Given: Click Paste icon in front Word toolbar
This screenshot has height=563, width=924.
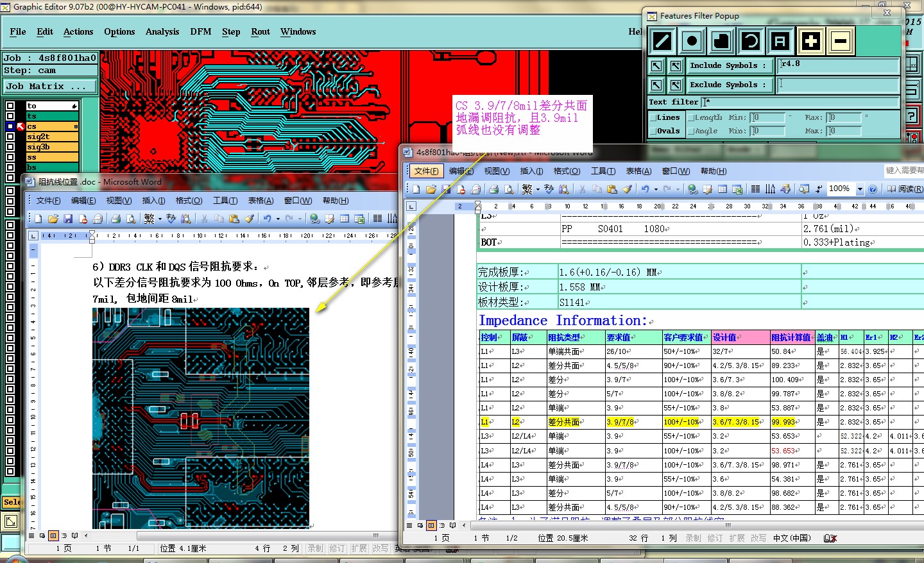Looking at the screenshot, I should pyautogui.click(x=612, y=189).
